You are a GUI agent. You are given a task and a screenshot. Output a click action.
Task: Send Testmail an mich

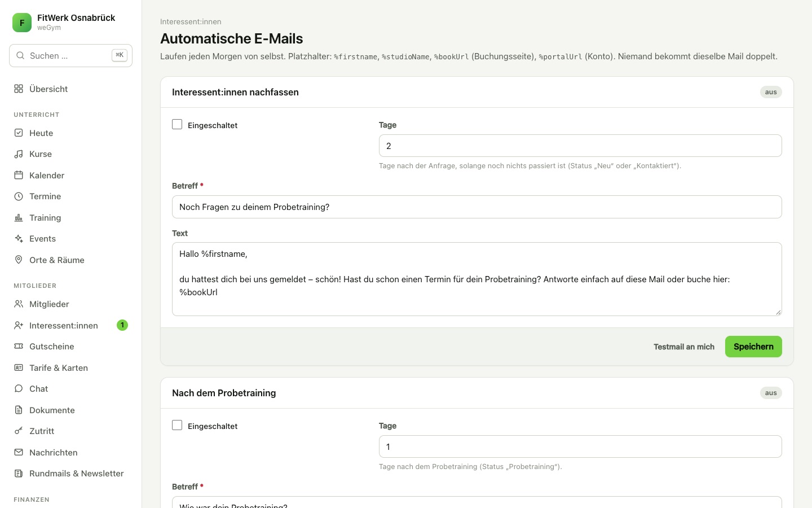[x=684, y=347]
